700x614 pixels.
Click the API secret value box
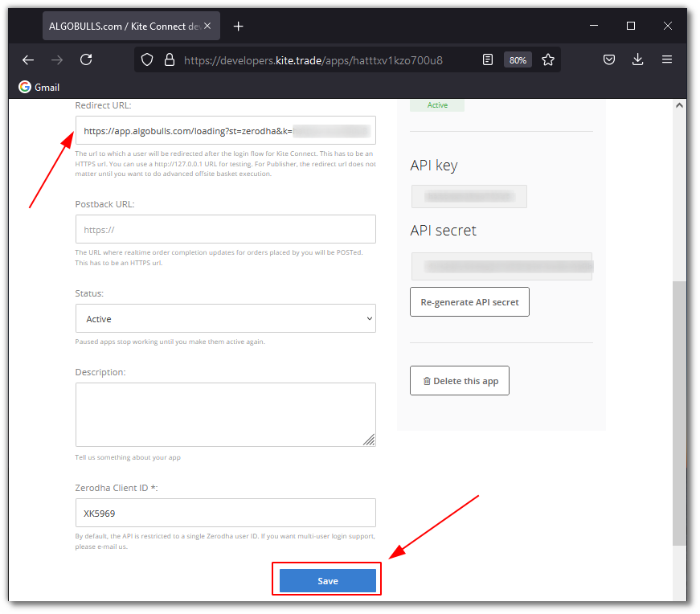point(501,267)
